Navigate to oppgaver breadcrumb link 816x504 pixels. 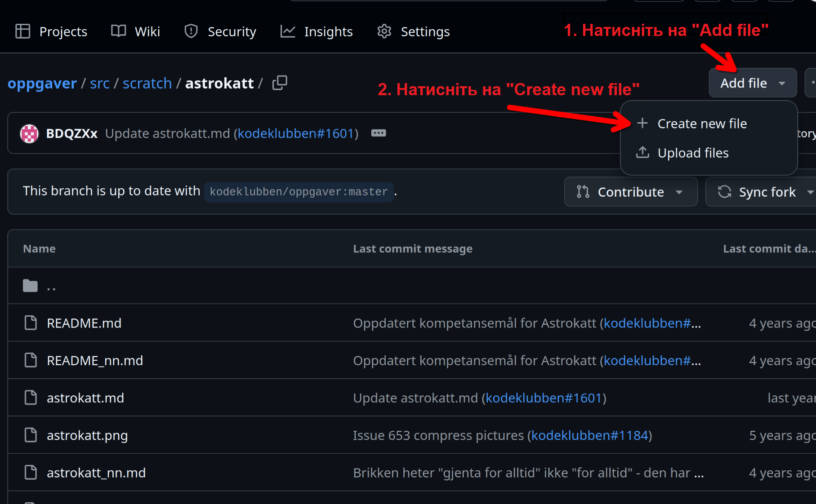click(x=42, y=84)
